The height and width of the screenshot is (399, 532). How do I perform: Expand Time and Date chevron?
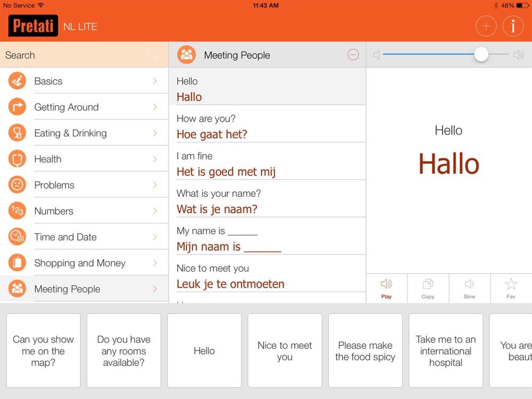pyautogui.click(x=155, y=237)
